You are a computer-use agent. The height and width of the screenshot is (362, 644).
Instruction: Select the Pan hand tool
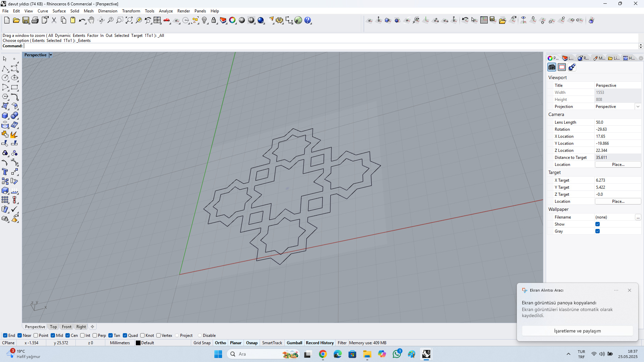pos(91,20)
